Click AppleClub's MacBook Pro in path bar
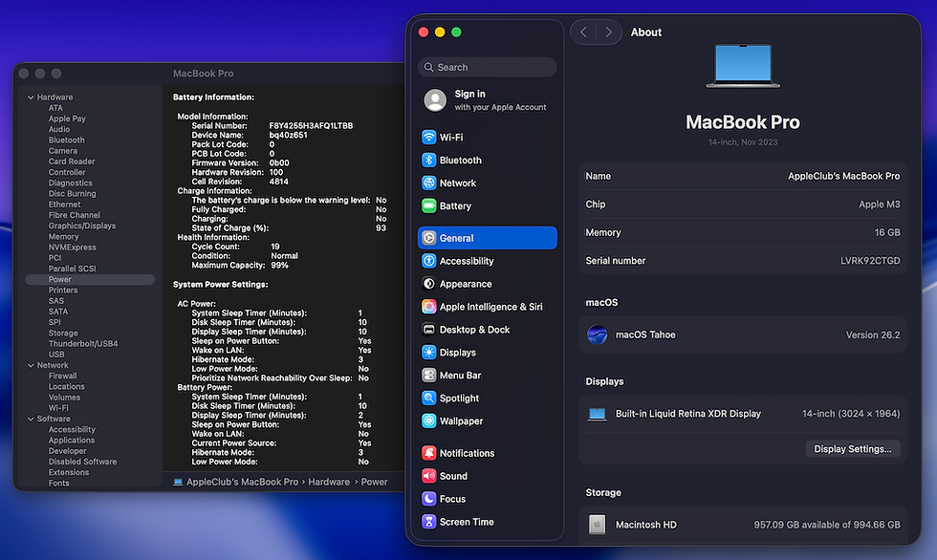Image resolution: width=937 pixels, height=560 pixels. coord(242,482)
